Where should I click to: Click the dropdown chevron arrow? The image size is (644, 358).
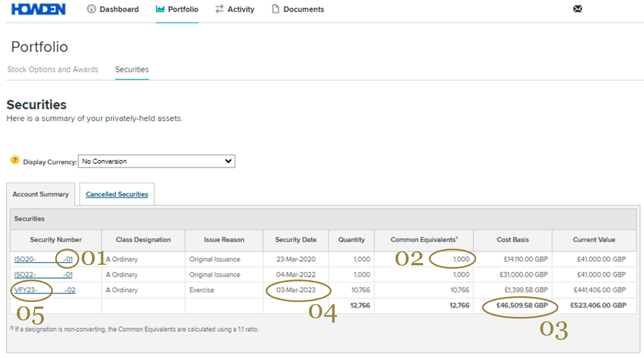pyautogui.click(x=228, y=161)
